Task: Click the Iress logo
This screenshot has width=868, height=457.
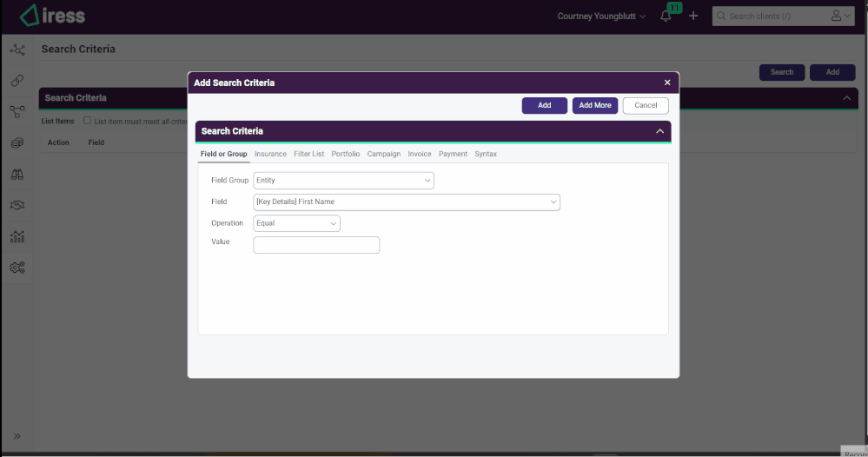Action: [x=52, y=16]
